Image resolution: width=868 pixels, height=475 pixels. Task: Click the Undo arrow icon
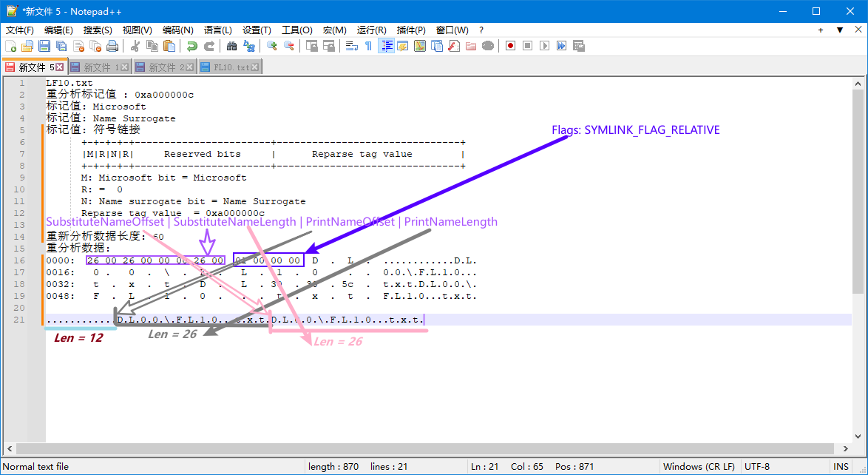(191, 46)
